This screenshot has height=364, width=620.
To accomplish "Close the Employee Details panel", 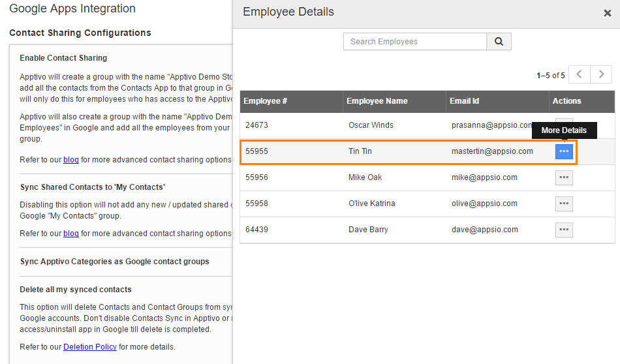I will coord(608,14).
